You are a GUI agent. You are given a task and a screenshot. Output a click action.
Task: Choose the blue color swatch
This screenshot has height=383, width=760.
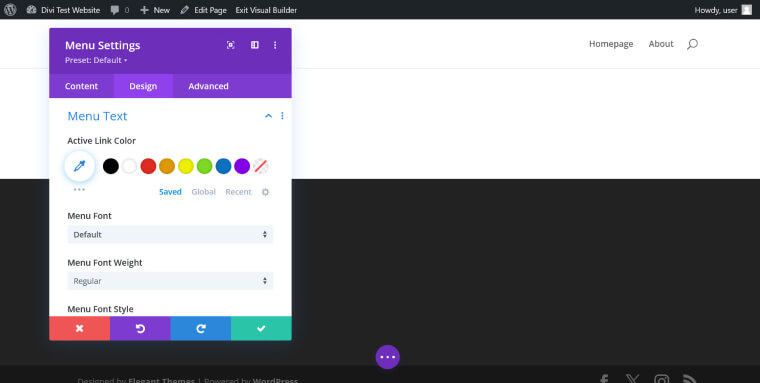(223, 166)
